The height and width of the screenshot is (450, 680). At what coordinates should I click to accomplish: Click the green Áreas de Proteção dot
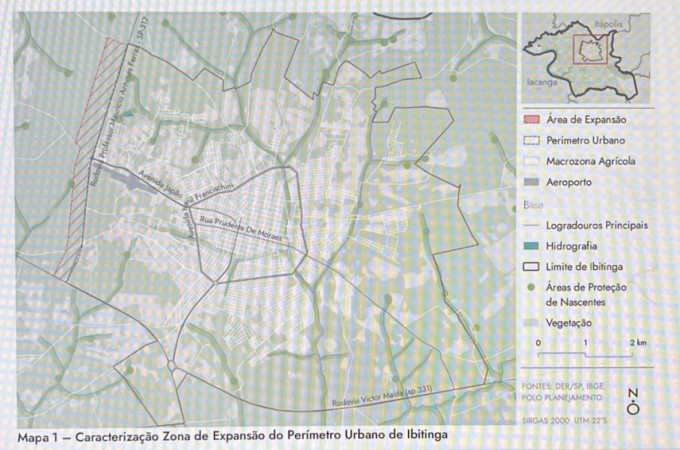tap(531, 287)
